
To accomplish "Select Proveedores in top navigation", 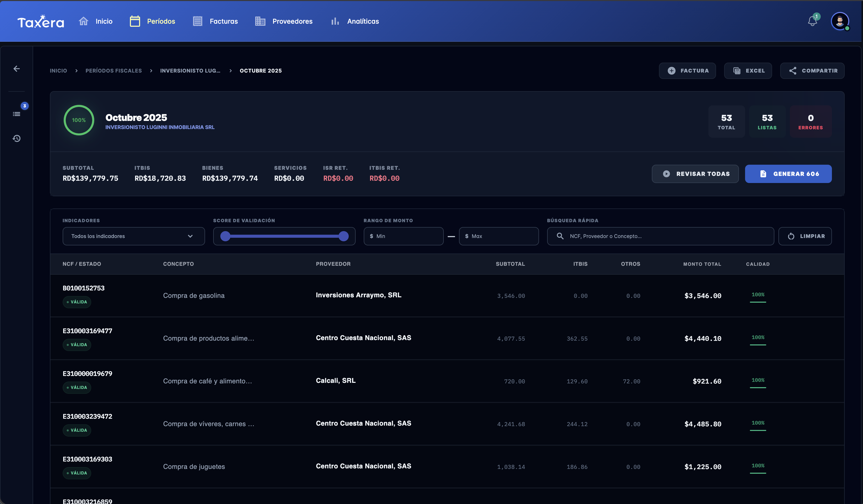I will [292, 21].
